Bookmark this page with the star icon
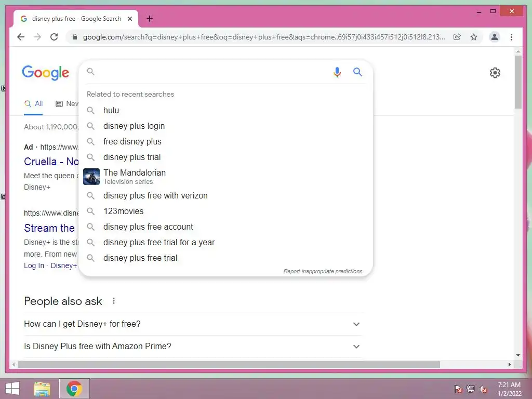Image resolution: width=532 pixels, height=399 pixels. pos(474,37)
